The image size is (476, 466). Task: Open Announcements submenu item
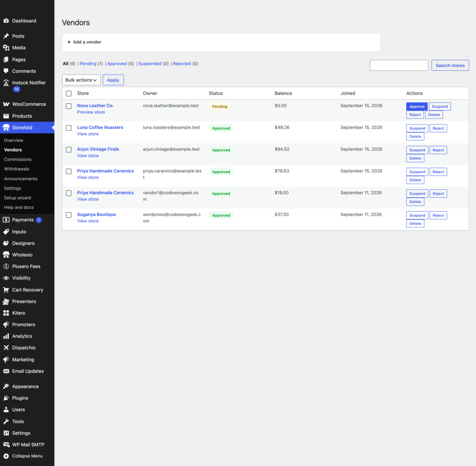[x=20, y=179]
